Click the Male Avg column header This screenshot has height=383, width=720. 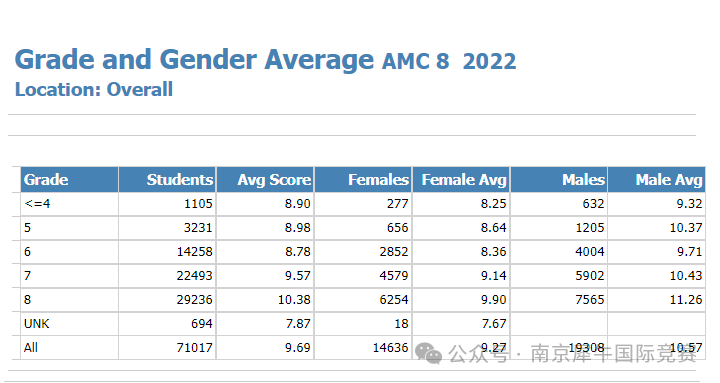[657, 180]
